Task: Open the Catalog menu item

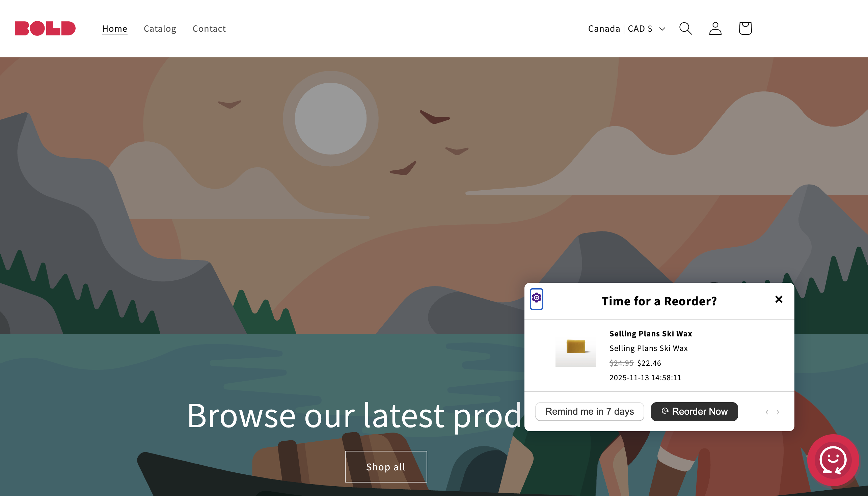Action: 160,29
